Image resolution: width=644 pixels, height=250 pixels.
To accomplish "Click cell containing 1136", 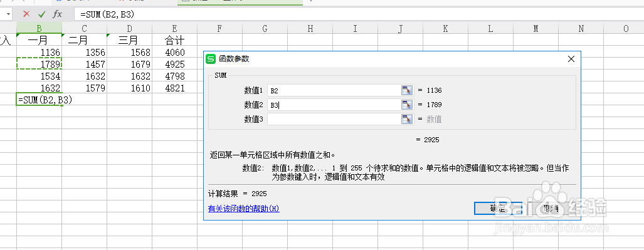I will (x=39, y=52).
